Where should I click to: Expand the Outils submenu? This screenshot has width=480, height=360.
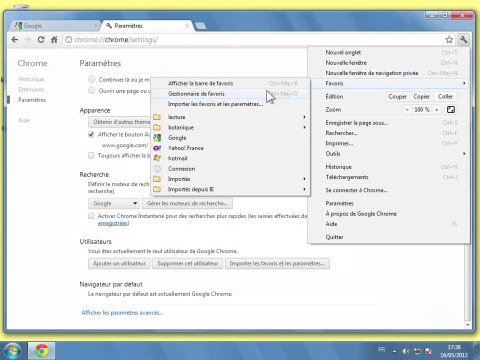[388, 154]
